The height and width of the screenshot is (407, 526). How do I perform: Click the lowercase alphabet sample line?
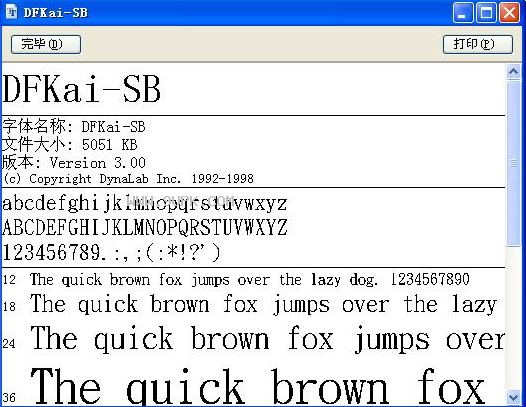145,204
